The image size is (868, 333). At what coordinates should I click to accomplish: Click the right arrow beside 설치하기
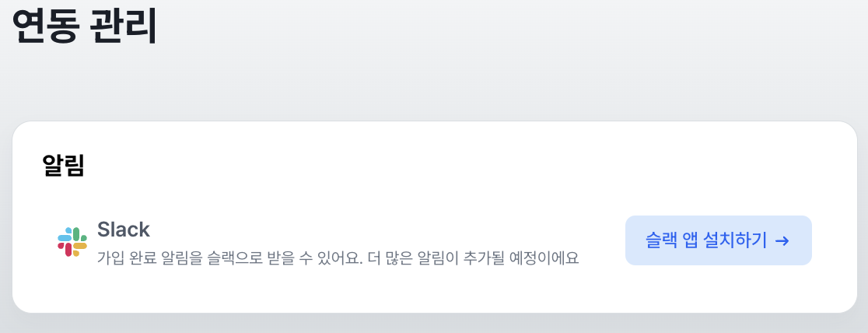(782, 240)
